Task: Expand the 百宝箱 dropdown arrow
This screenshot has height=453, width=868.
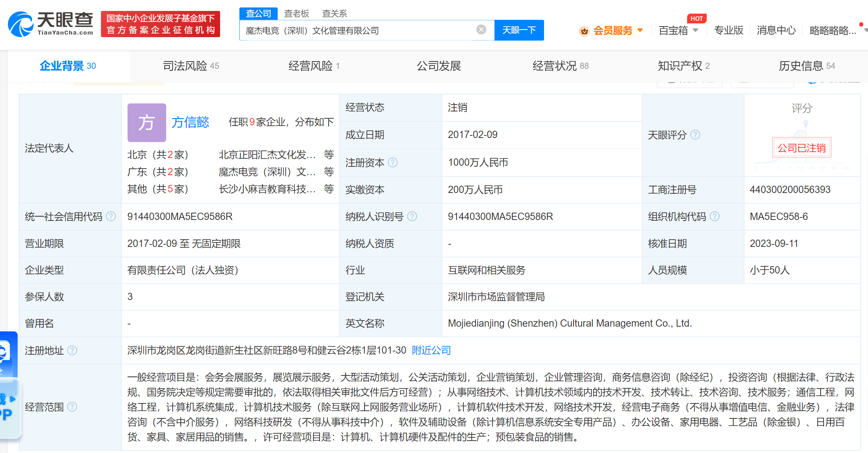Action: point(695,30)
